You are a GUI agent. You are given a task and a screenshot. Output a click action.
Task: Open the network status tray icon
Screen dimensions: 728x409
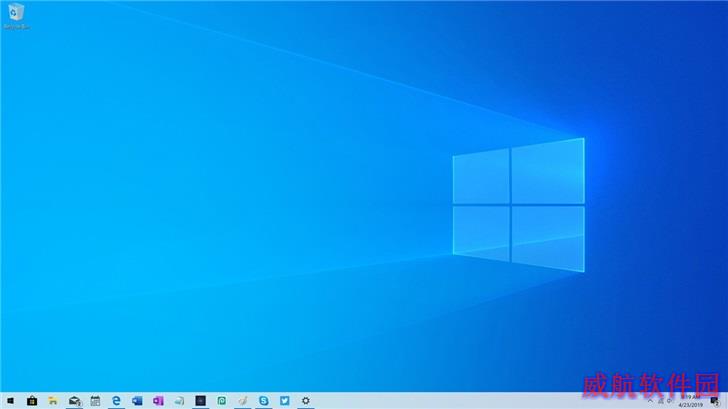pyautogui.click(x=661, y=401)
